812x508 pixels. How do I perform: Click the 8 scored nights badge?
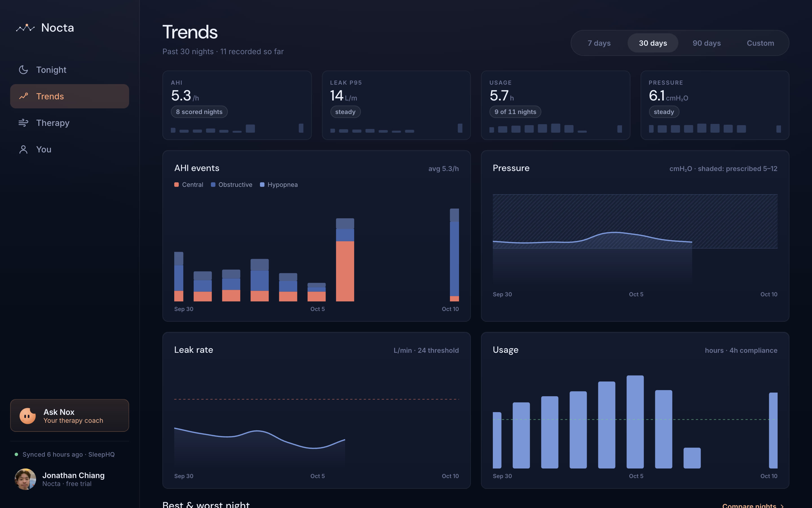coord(199,112)
